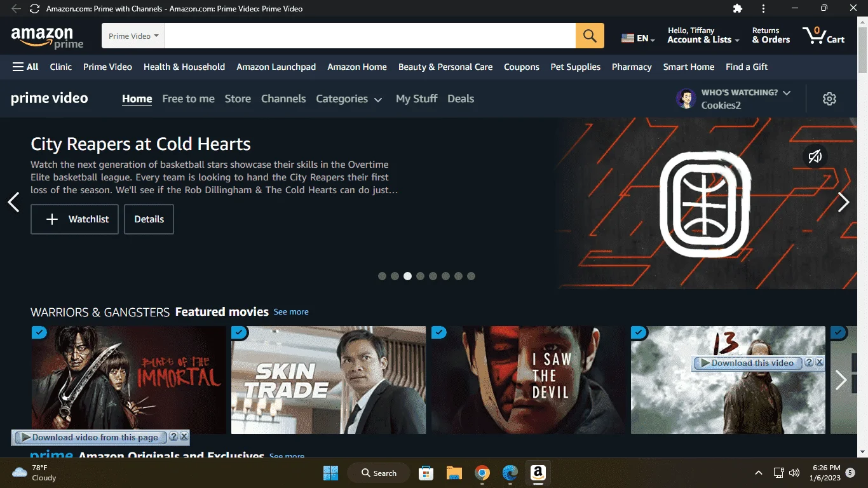Select the highlighted carousel pagination dot
868x488 pixels.
click(407, 276)
